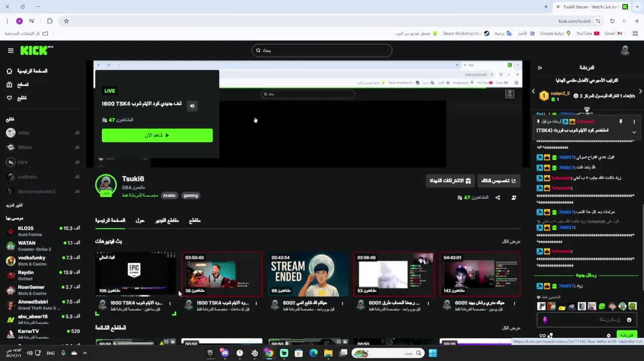This screenshot has height=361, width=644.
Task: Open options for the Stream Ended video
Action: pyautogui.click(x=342, y=303)
